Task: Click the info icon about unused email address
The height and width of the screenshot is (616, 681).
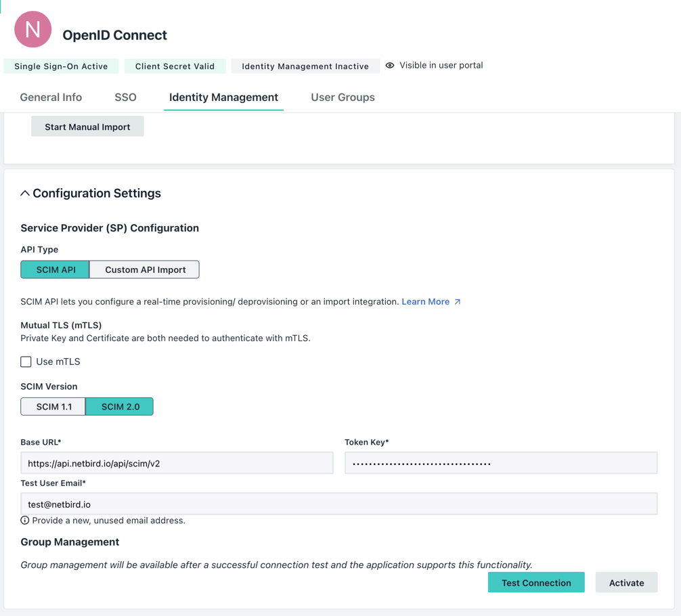Action: click(25, 520)
